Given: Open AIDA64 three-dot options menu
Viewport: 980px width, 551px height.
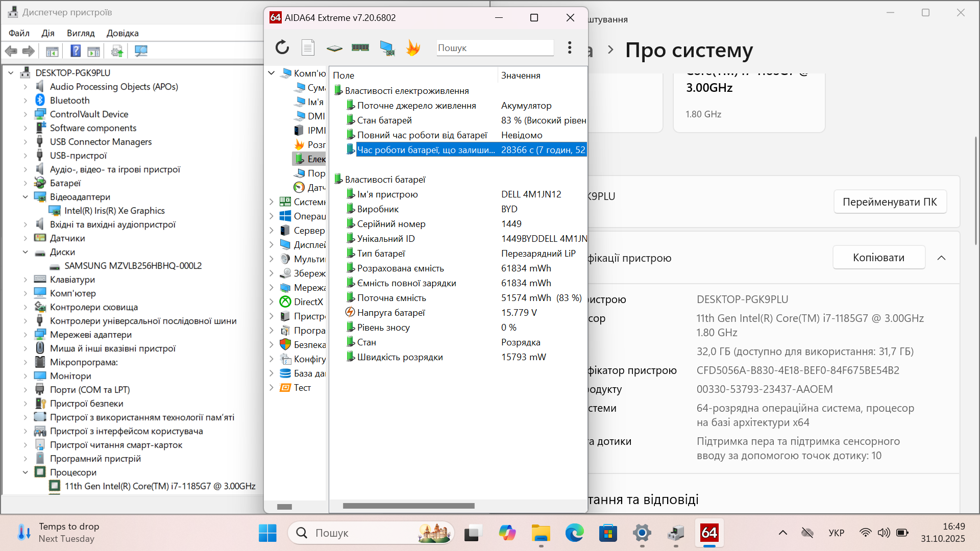Looking at the screenshot, I should [x=570, y=47].
